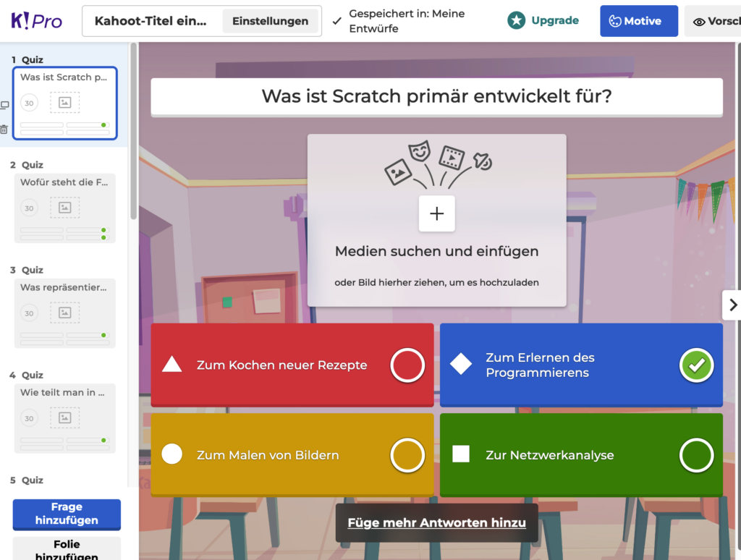Toggle correct answer for 'Zur Netzwerkanalyse'

[x=696, y=455]
